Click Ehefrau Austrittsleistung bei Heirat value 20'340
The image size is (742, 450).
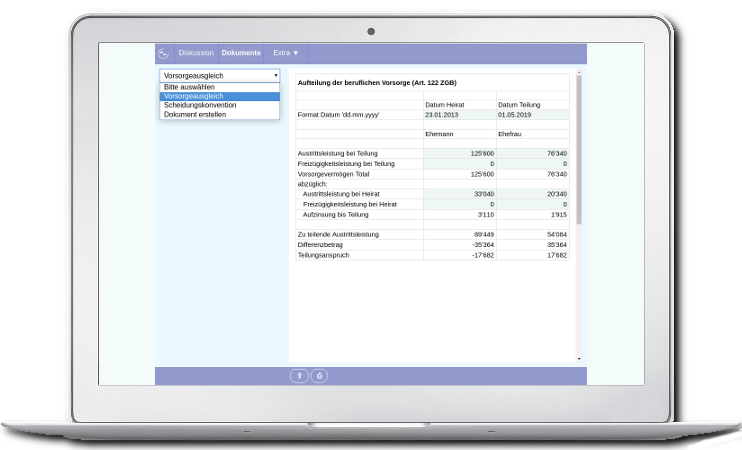(532, 194)
